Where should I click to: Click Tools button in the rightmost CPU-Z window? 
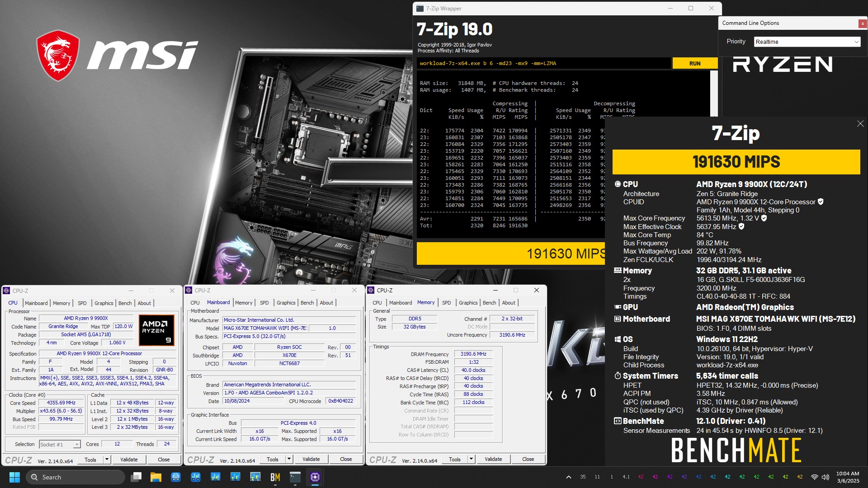tap(455, 460)
